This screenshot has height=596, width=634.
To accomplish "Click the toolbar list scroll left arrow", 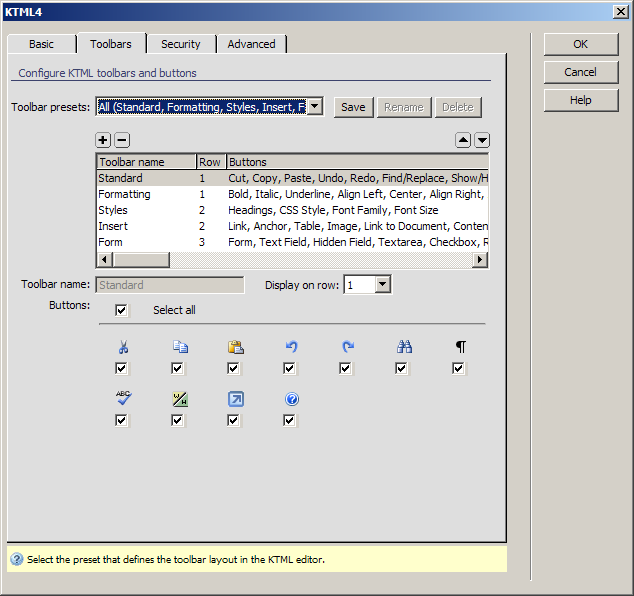I will 105,260.
